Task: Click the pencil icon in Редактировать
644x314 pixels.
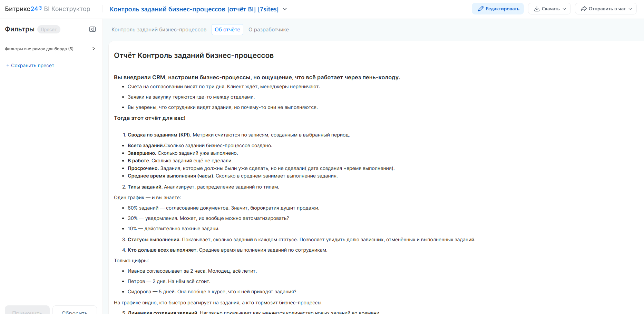Action: pyautogui.click(x=480, y=9)
